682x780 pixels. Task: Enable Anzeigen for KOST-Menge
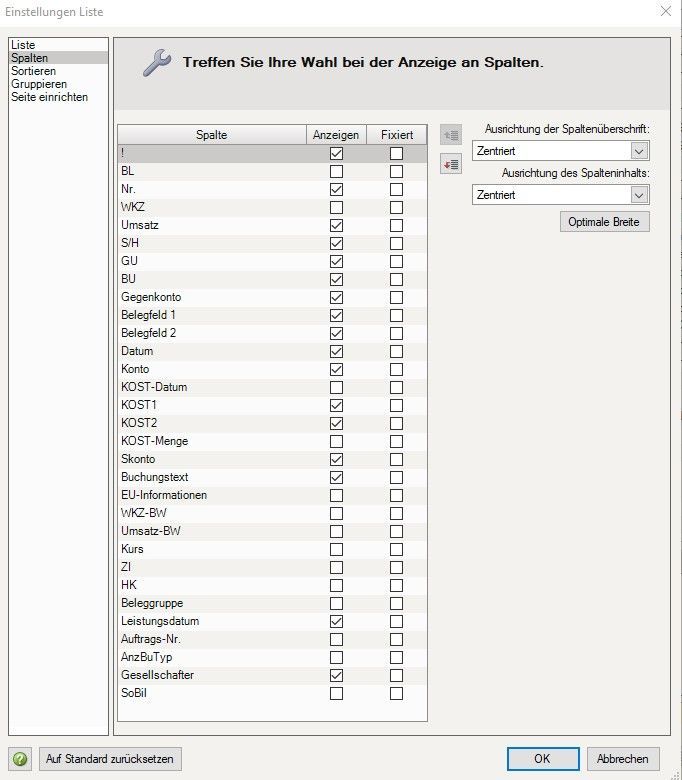pos(336,442)
